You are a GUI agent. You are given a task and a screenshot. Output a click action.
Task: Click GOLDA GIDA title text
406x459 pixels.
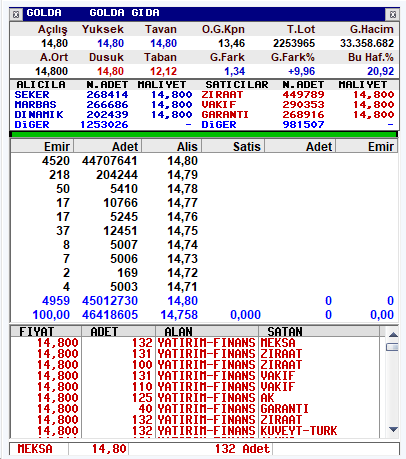(x=124, y=13)
